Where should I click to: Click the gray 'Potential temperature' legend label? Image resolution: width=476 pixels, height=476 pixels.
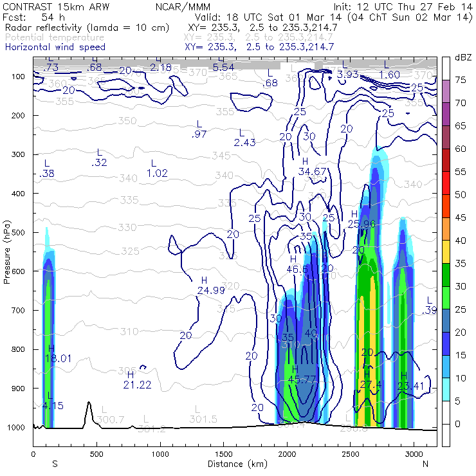pos(55,37)
